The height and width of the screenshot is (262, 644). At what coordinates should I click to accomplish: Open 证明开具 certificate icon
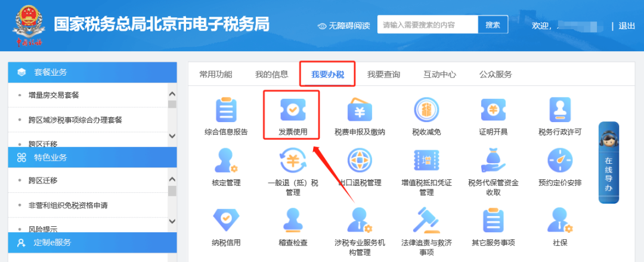tap(493, 110)
